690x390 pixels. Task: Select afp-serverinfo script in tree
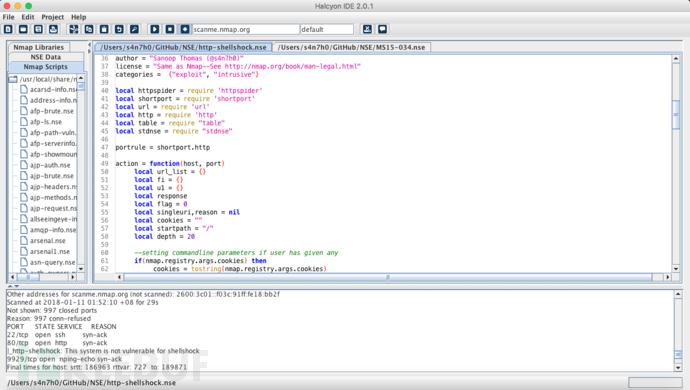tap(48, 143)
